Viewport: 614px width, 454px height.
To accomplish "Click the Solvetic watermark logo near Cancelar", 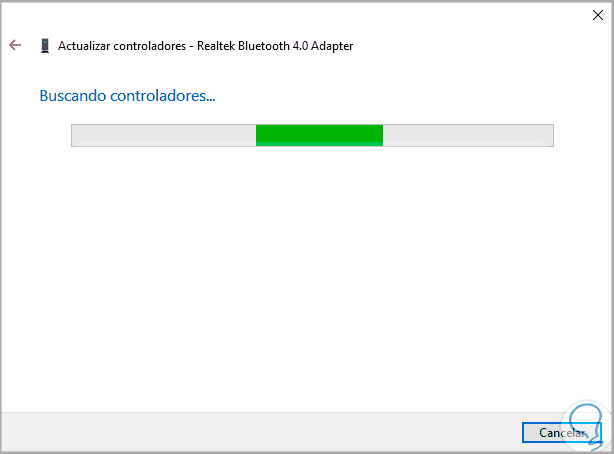I will [x=586, y=425].
